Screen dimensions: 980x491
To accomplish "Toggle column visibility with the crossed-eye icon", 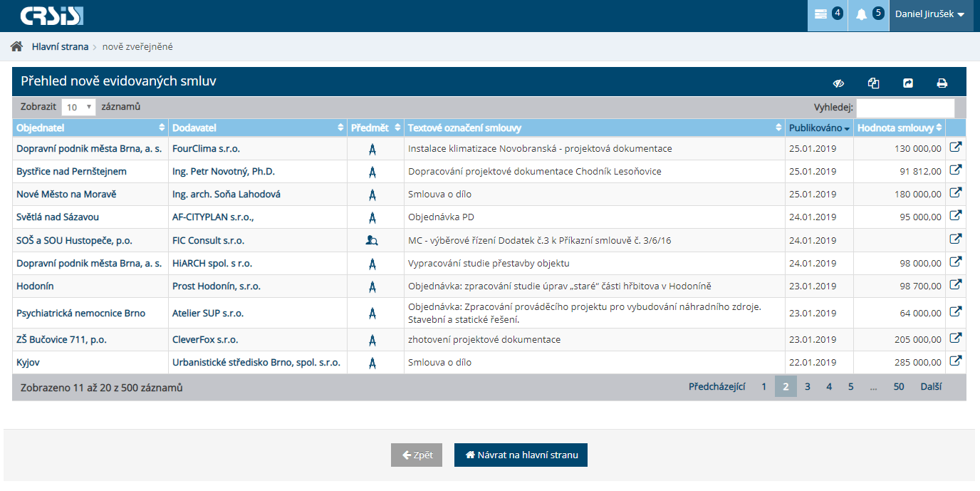I will 839,83.
